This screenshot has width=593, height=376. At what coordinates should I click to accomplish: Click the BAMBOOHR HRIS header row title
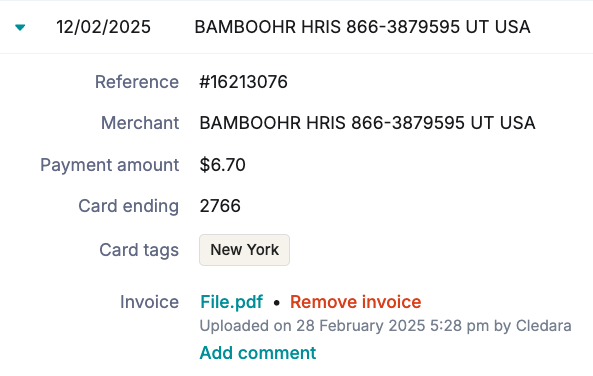[x=362, y=27]
